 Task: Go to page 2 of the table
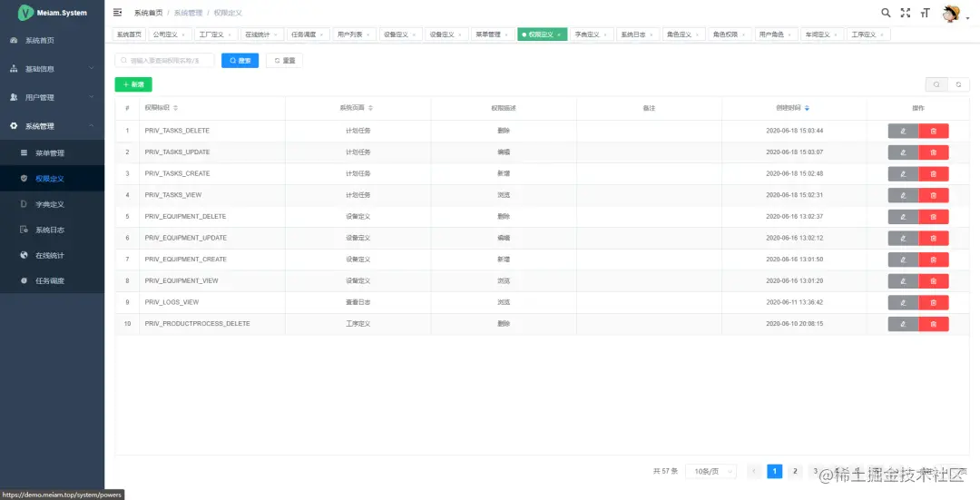tap(795, 471)
